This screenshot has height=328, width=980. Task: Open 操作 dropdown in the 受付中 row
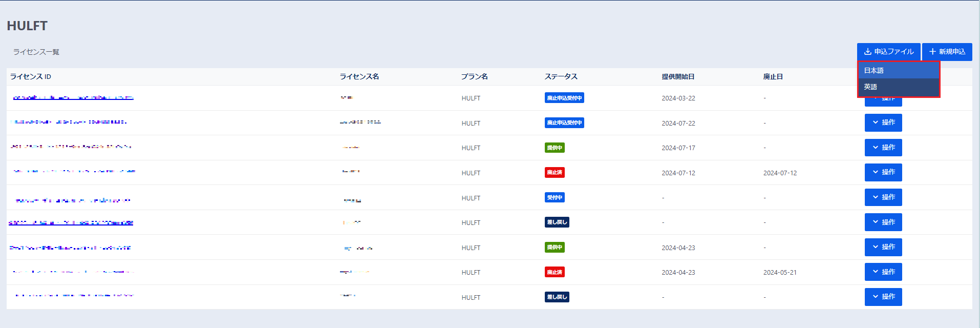pyautogui.click(x=883, y=197)
